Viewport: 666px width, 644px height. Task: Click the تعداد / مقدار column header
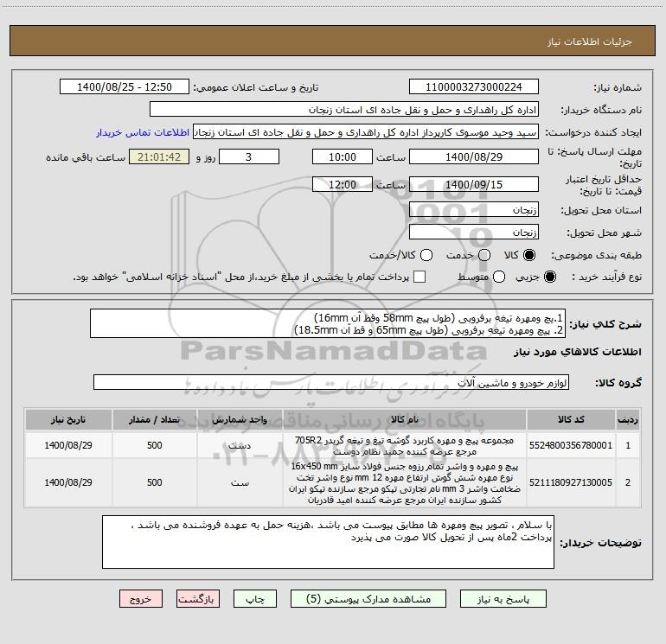tap(155, 419)
